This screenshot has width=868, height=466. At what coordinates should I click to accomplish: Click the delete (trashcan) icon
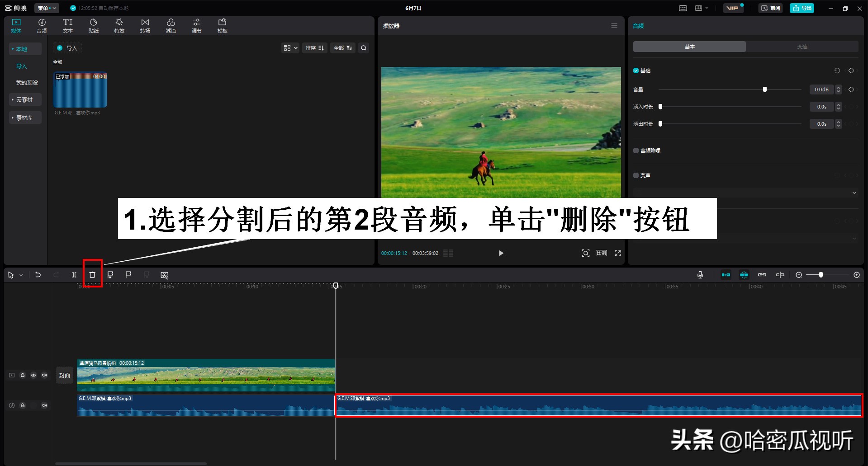[92, 274]
